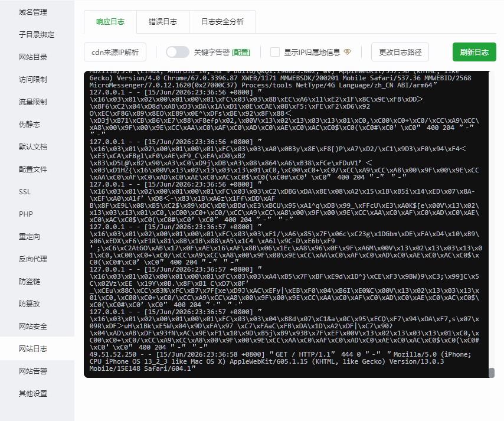Open 网站告警 in the sidebar
The width and height of the screenshot is (504, 421).
pos(33,371)
